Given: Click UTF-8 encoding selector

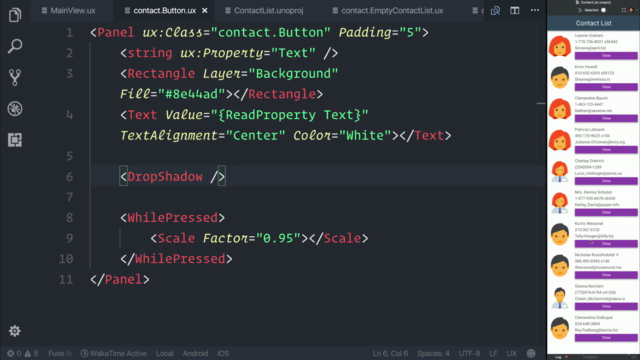Looking at the screenshot, I should [469, 353].
